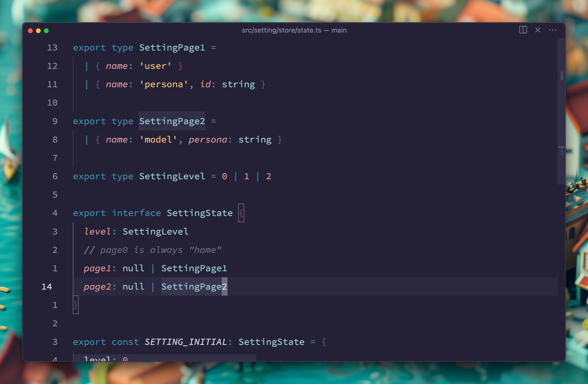
Task: Click the highlighted SettingPage2 type declaration
Action: [x=172, y=121]
